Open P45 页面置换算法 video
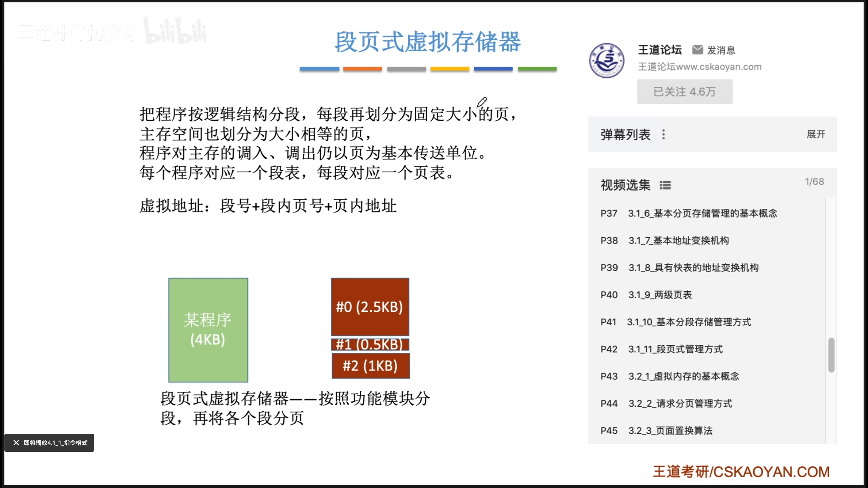Screen dimensions: 868x488 [670, 431]
